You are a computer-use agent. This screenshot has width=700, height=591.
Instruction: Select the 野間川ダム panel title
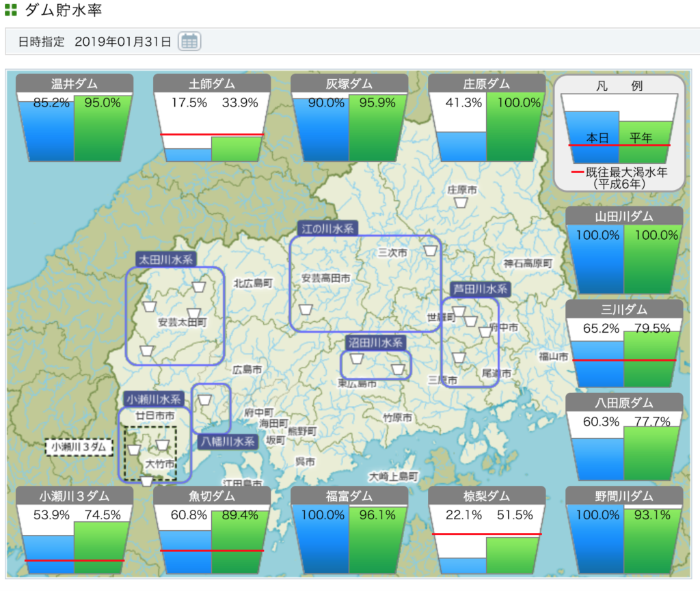[624, 496]
